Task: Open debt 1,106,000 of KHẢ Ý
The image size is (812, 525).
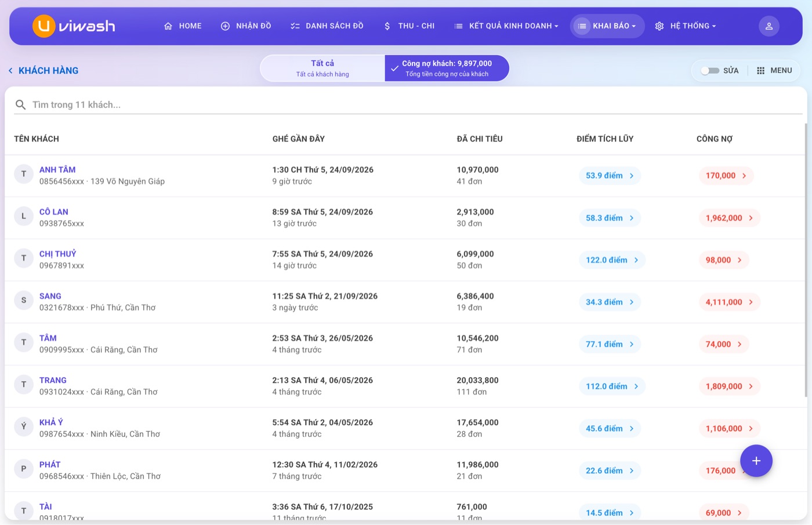Action: point(730,429)
